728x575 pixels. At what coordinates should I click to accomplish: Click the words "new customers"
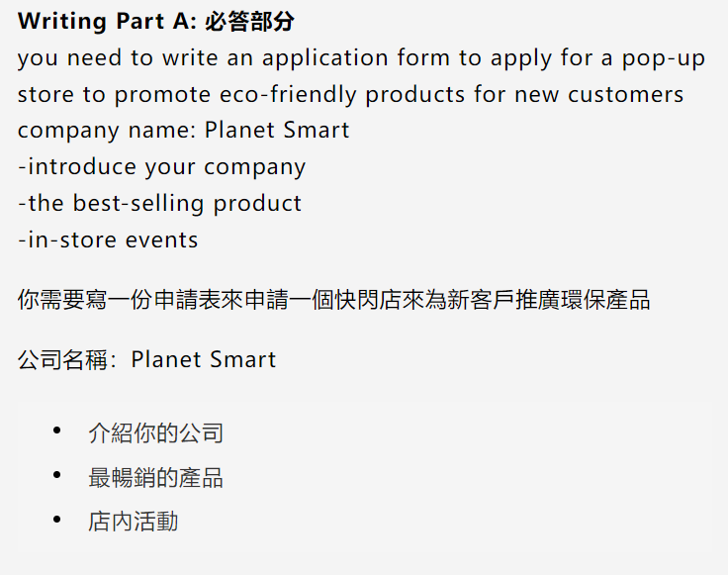[599, 95]
